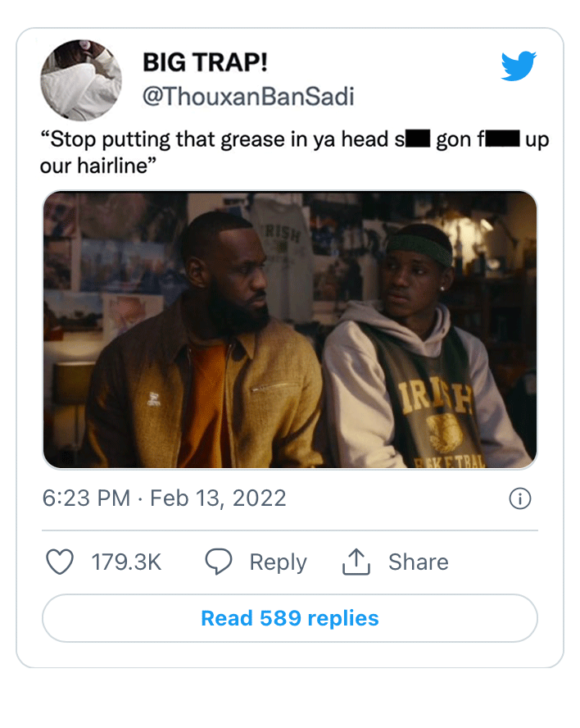The width and height of the screenshot is (580, 728).
Task: Click the BIG TRAP! display name
Action: point(205,62)
